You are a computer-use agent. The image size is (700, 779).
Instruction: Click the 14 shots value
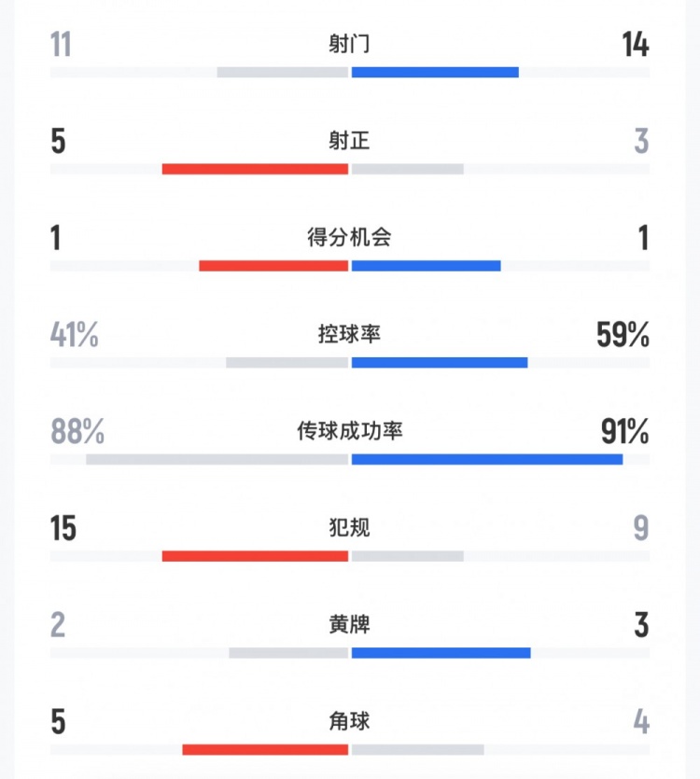click(636, 44)
